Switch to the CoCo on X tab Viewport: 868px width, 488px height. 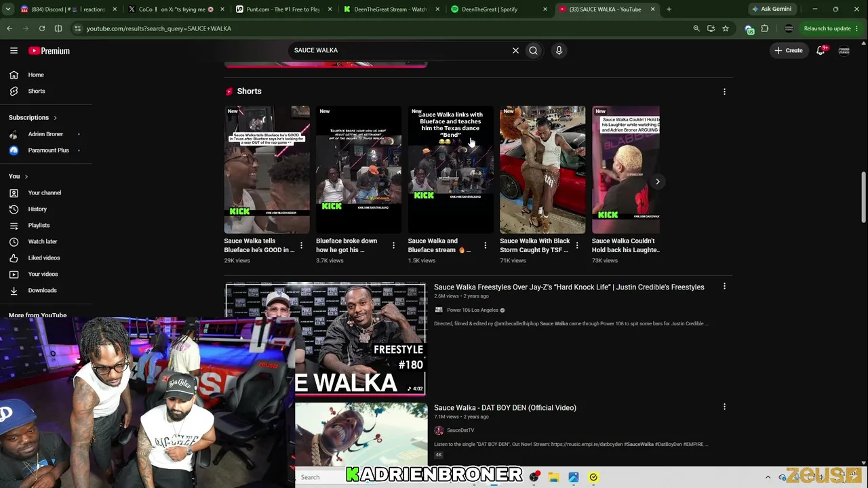(x=176, y=9)
